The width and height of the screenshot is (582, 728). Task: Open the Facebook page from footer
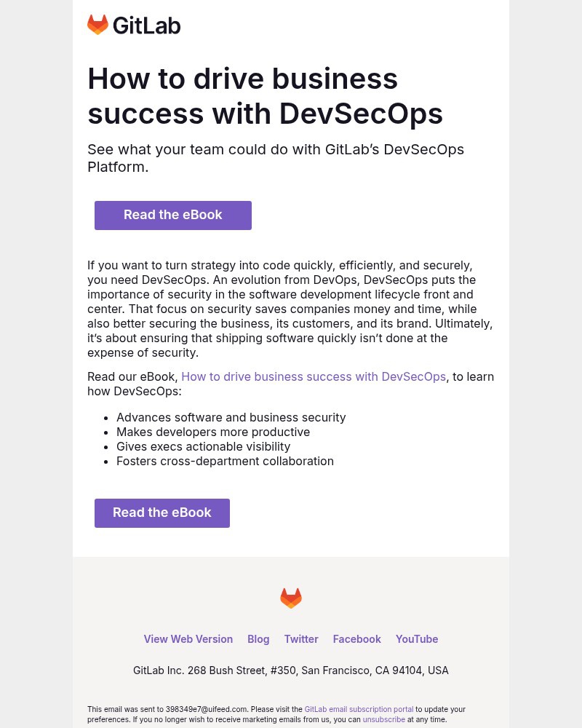(x=356, y=638)
